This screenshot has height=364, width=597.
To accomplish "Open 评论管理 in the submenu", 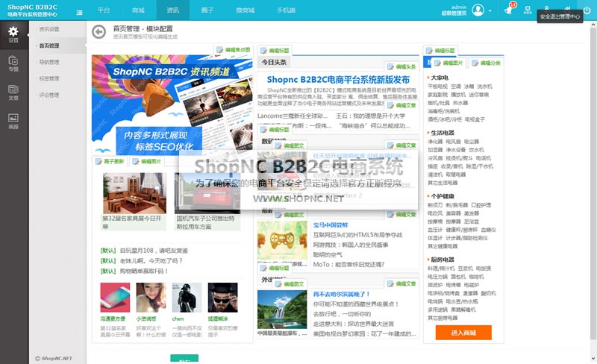I will click(49, 95).
